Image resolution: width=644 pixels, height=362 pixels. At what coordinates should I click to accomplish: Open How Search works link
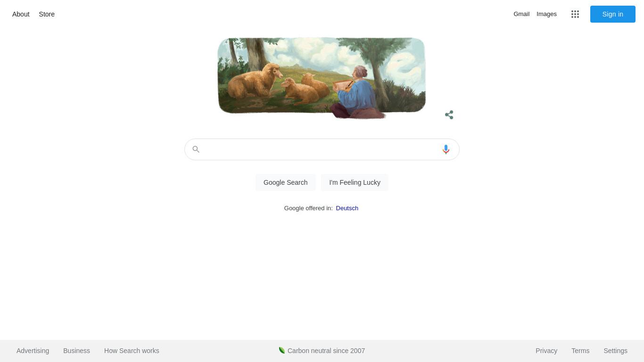(x=132, y=351)
